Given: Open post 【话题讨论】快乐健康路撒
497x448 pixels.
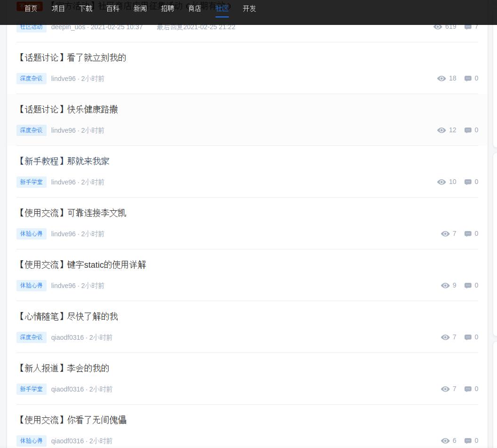Looking at the screenshot, I should click(x=68, y=109).
